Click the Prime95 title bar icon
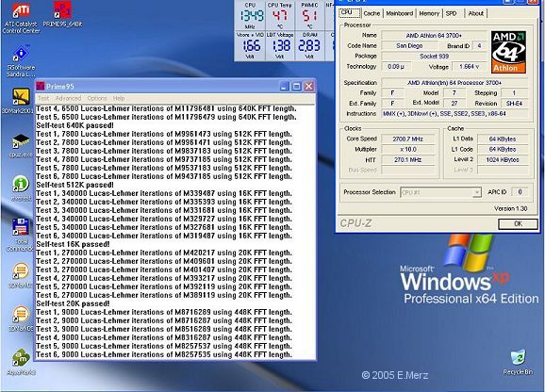Viewport: 545px width, 392px height. pos(41,86)
